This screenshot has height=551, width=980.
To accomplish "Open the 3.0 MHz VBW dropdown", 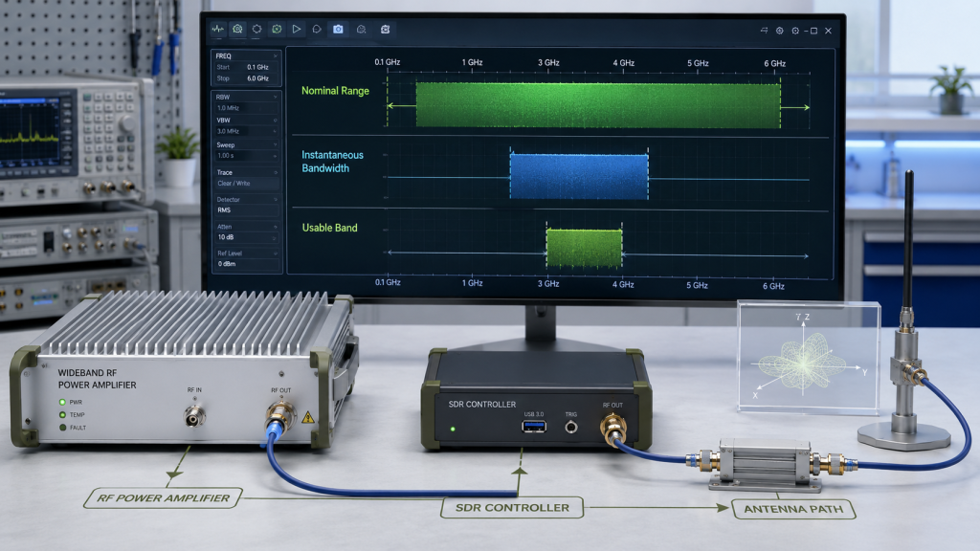I will (x=246, y=131).
